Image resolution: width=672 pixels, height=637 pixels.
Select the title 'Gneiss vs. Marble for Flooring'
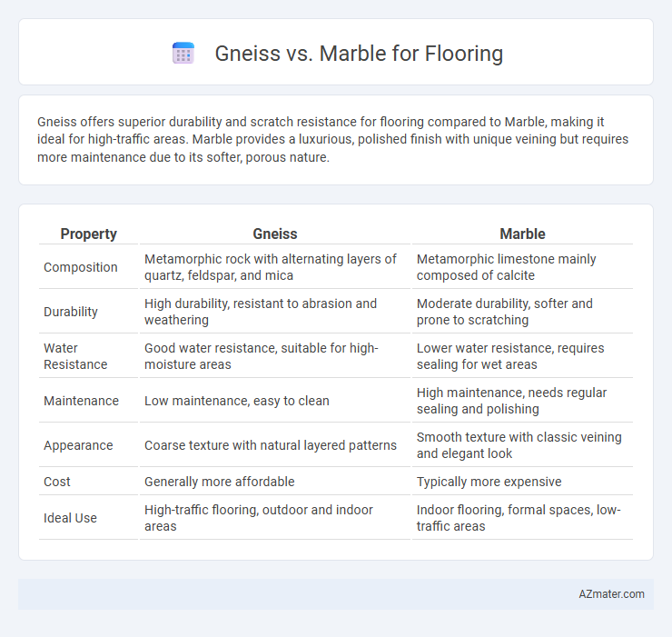click(x=359, y=54)
